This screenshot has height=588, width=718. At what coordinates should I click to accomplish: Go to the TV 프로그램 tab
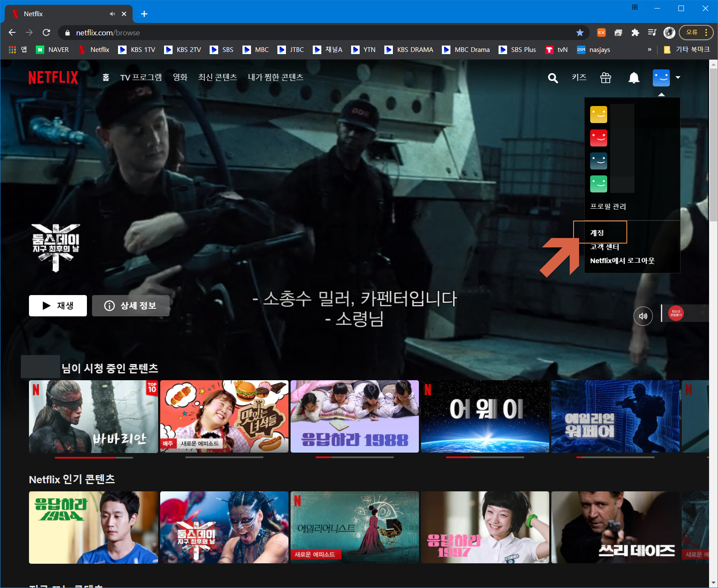pyautogui.click(x=141, y=77)
